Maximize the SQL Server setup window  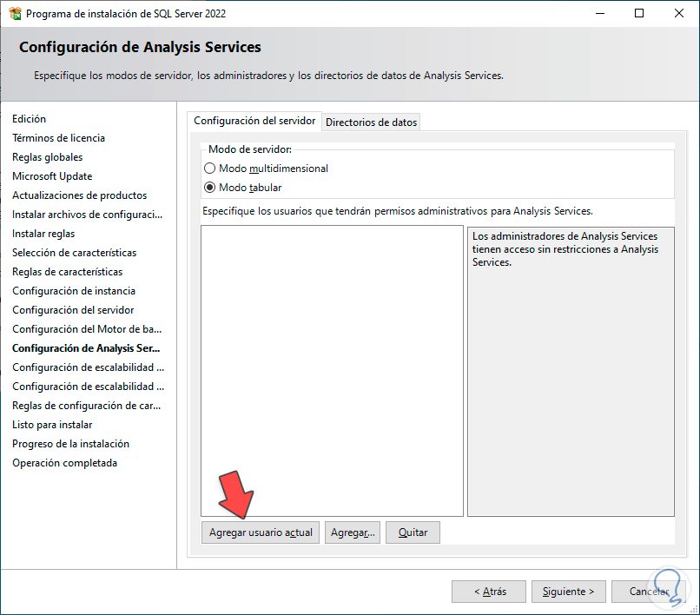pyautogui.click(x=639, y=13)
